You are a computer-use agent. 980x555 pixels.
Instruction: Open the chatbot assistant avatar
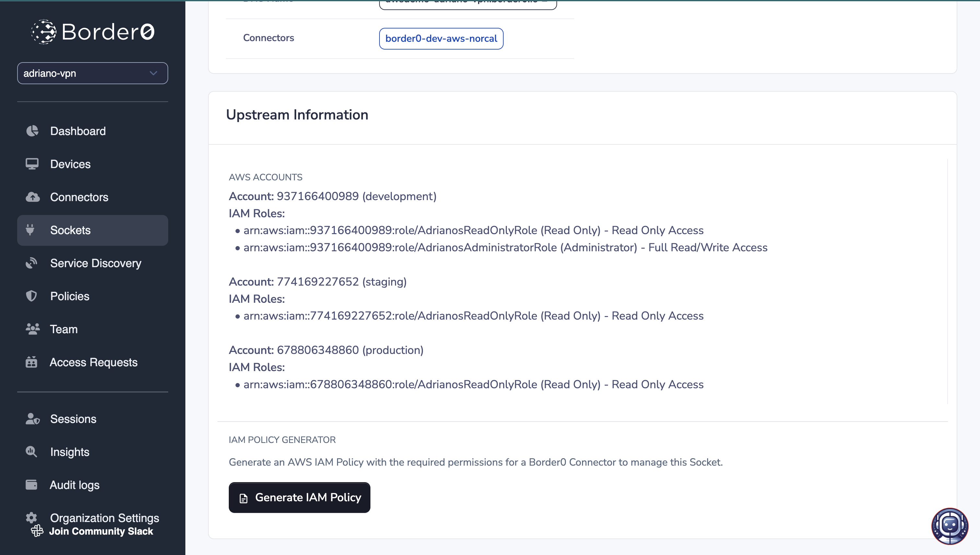(x=950, y=526)
